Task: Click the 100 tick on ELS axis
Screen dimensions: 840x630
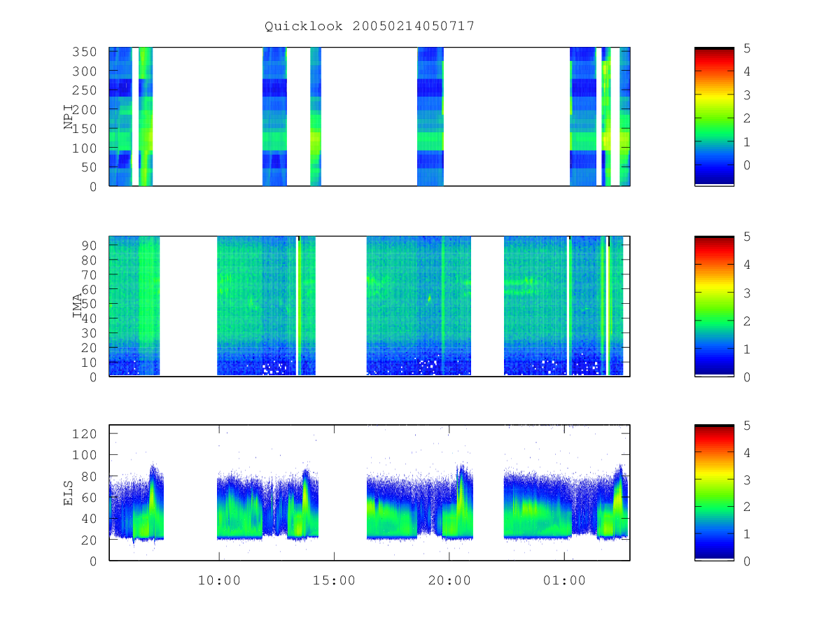Action: [84, 455]
